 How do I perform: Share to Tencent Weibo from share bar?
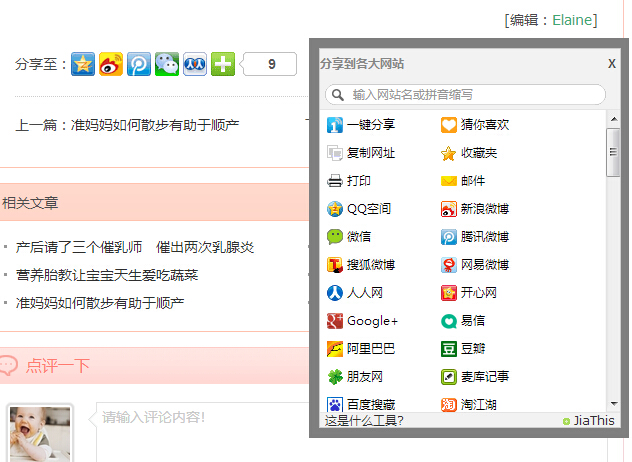pyautogui.click(x=139, y=64)
